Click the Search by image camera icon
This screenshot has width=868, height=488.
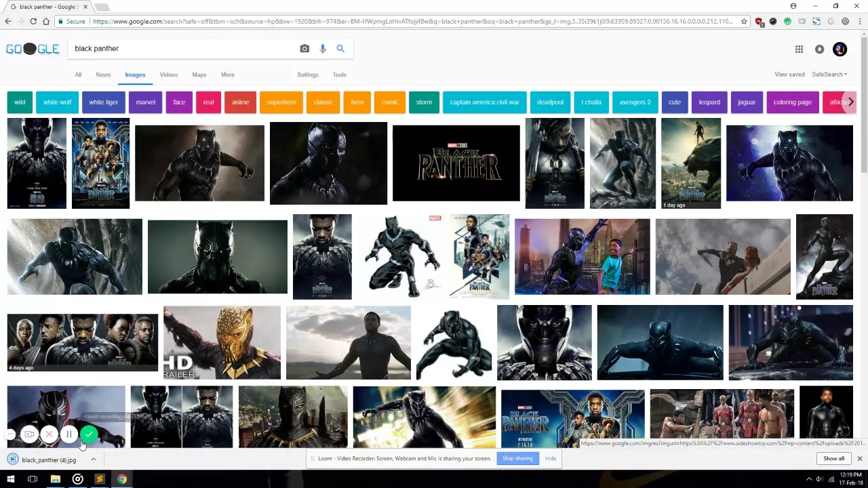tap(304, 49)
